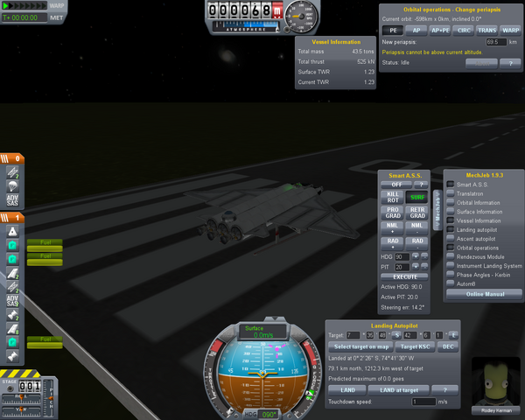Decrease HDG with its minus button

pyautogui.click(x=424, y=256)
